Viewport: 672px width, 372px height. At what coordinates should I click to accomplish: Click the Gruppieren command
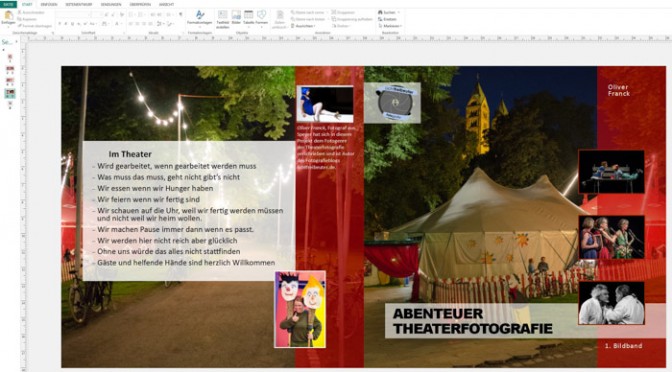point(343,13)
